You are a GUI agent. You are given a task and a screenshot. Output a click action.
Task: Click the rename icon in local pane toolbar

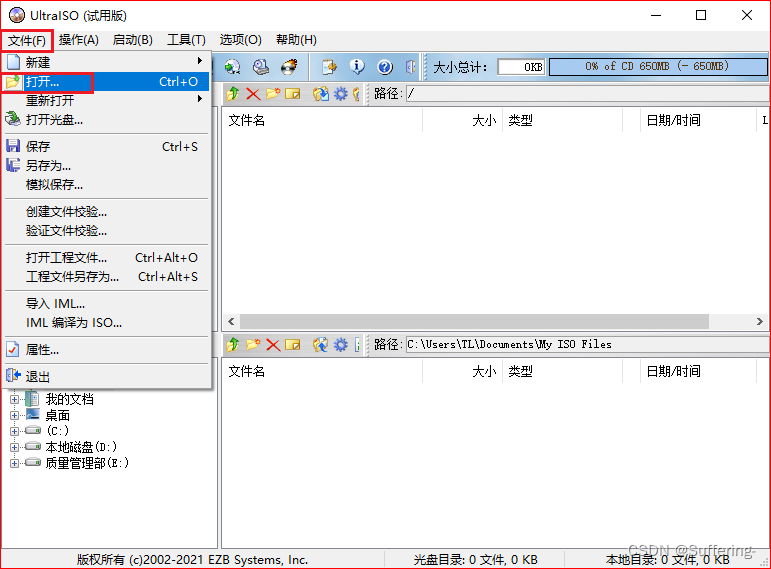click(293, 345)
